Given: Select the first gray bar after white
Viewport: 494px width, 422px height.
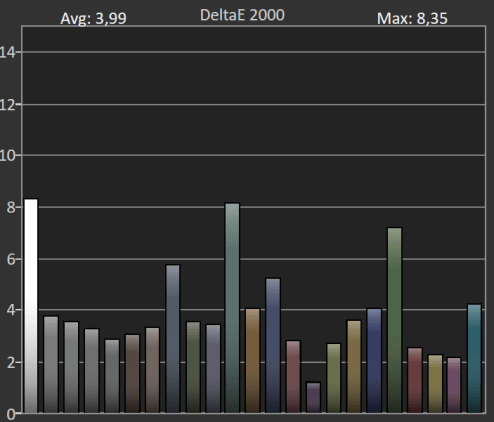Looking at the screenshot, I should [51, 365].
